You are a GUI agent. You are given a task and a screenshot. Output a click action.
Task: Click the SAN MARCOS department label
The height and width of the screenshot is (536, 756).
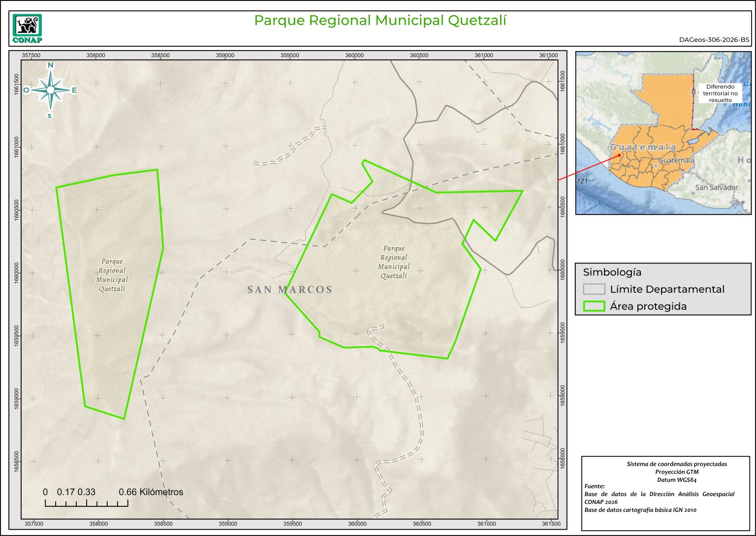pos(289,290)
